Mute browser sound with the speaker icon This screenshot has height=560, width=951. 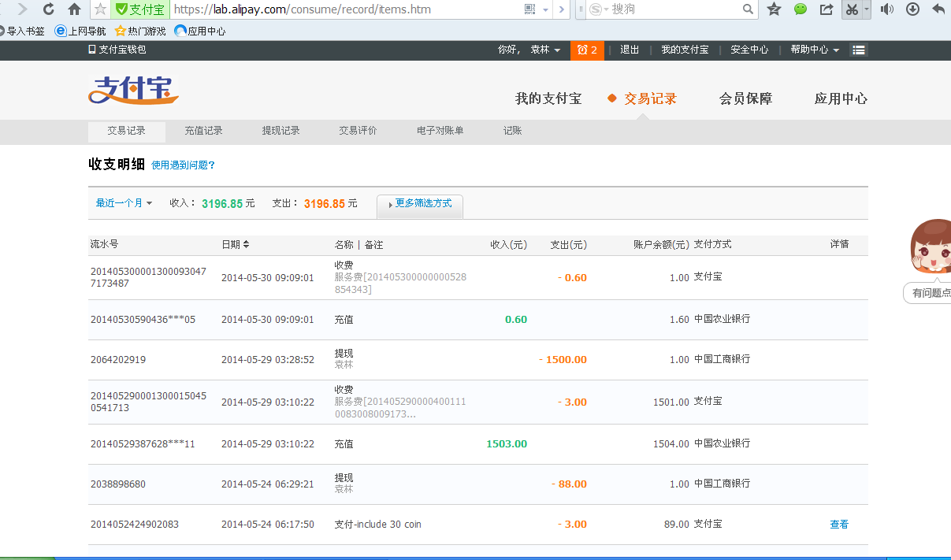coord(886,9)
